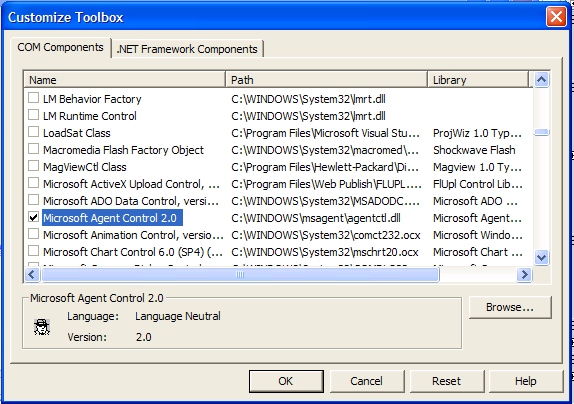The width and height of the screenshot is (574, 404).
Task: Sort list by the Path column header
Action: tap(327, 80)
